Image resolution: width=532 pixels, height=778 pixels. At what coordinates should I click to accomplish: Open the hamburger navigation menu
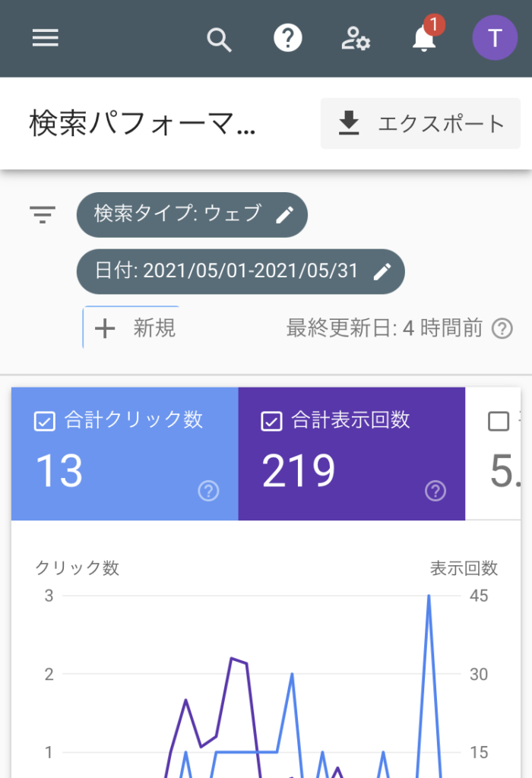tap(46, 38)
